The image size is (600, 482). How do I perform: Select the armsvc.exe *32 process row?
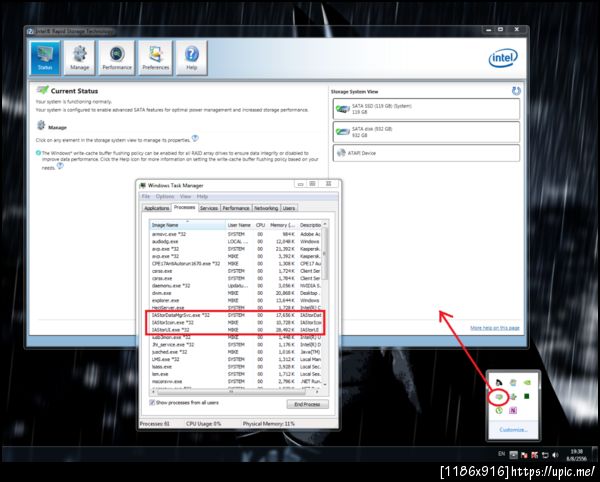point(235,234)
